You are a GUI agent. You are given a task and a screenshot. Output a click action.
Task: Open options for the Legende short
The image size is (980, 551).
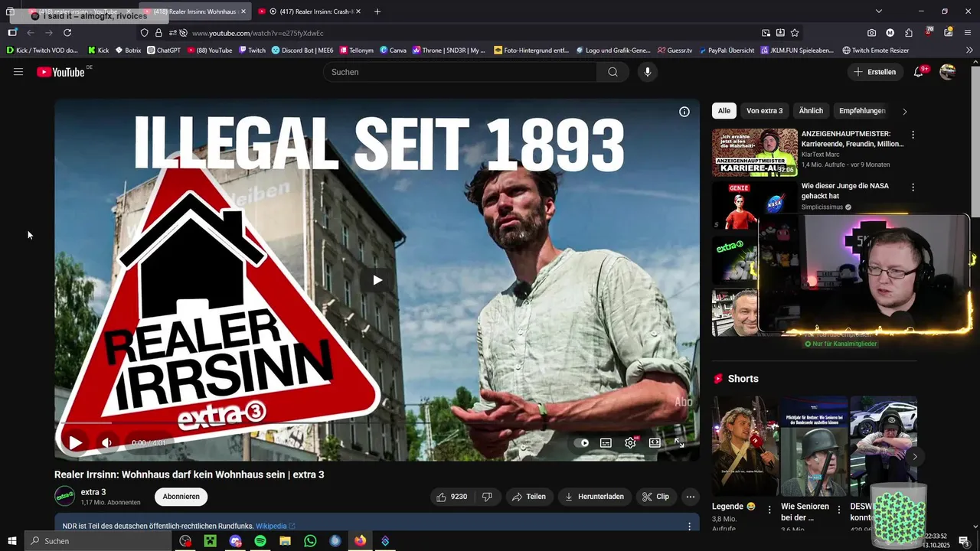coord(769,510)
